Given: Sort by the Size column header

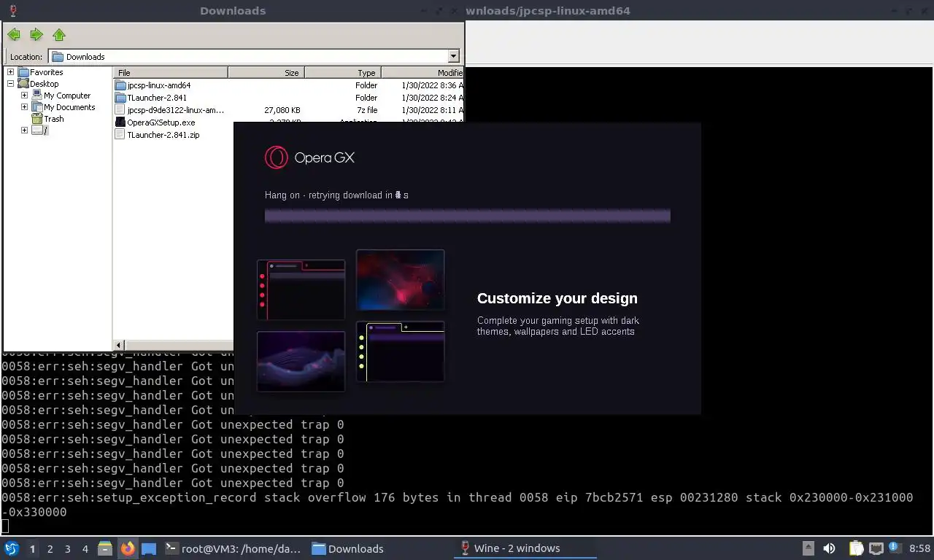Looking at the screenshot, I should (266, 72).
